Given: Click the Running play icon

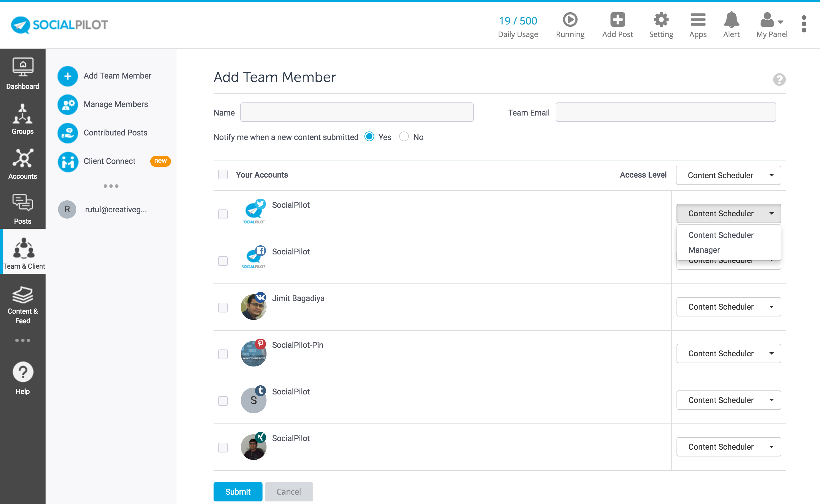Looking at the screenshot, I should pyautogui.click(x=570, y=20).
